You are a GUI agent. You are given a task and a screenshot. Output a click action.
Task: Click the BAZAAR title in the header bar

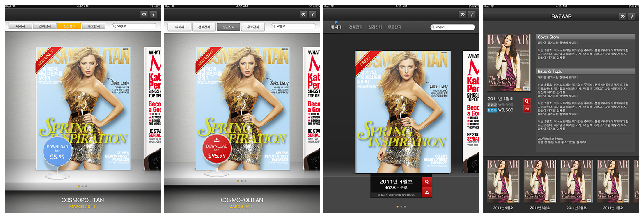click(x=561, y=16)
